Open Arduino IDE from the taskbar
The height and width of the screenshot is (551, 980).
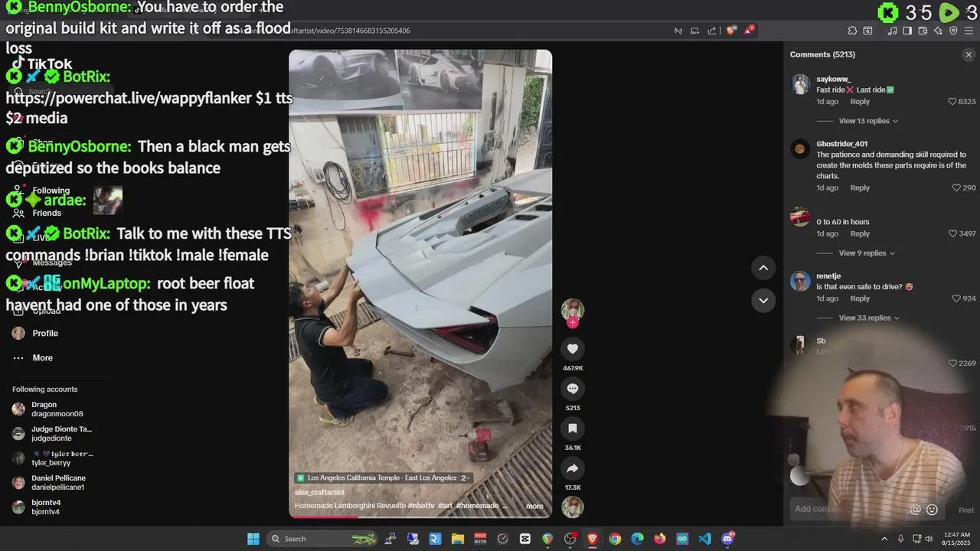pos(682,539)
